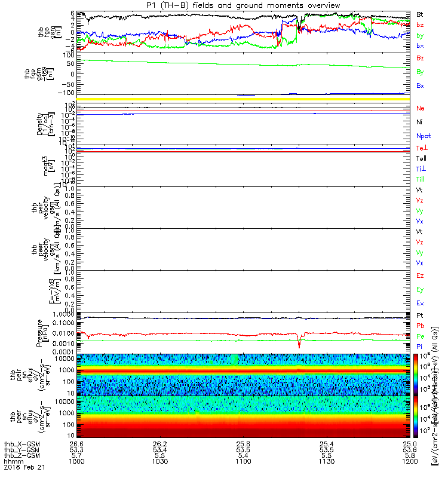Screen dimensions: 448x478
Task: Click the lower efflux color scale bar
Action: point(416,417)
